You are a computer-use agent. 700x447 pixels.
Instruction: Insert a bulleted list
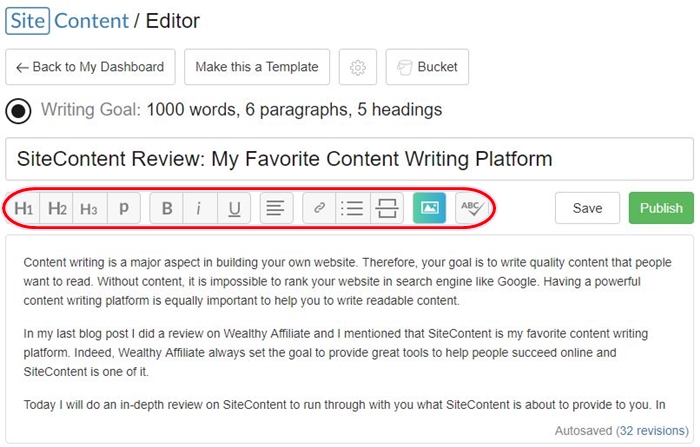352,208
